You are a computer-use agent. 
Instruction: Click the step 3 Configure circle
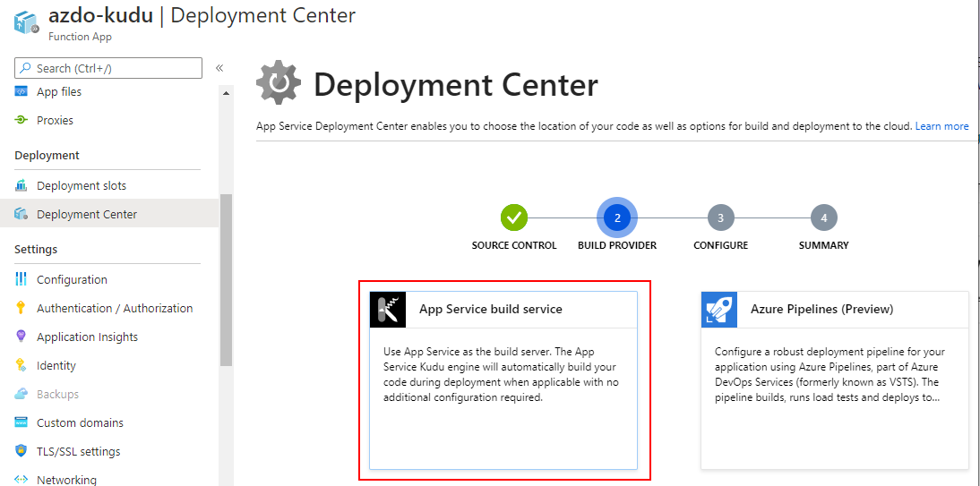[720, 217]
